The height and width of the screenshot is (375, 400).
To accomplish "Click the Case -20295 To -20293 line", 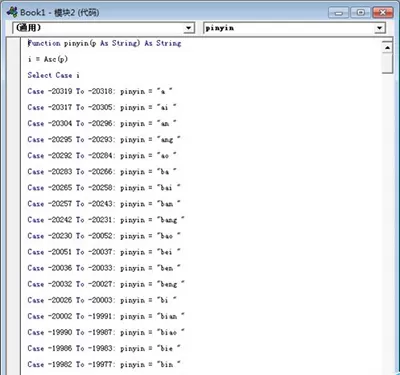I will point(104,139).
